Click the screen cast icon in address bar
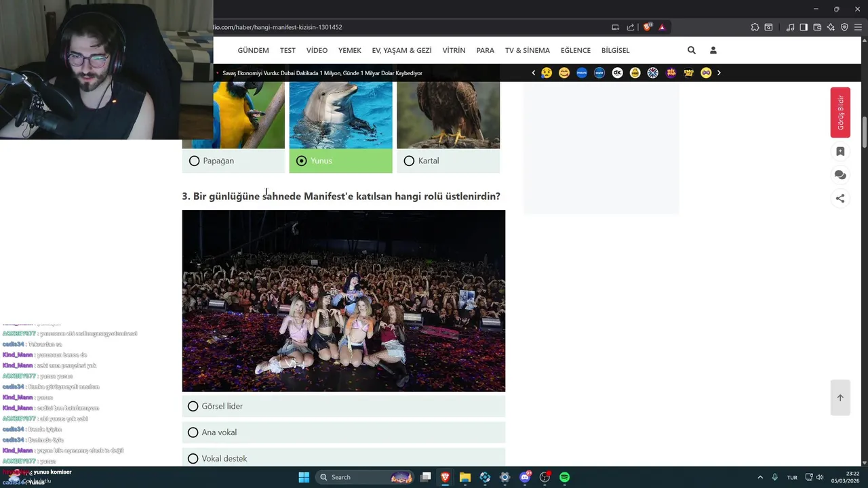This screenshot has height=488, width=868. (x=615, y=27)
